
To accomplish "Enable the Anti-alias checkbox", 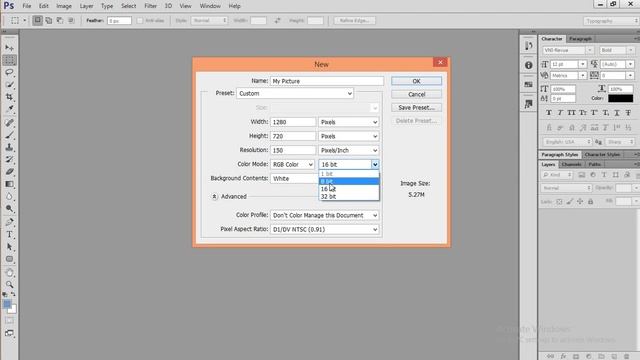I will click(140, 20).
